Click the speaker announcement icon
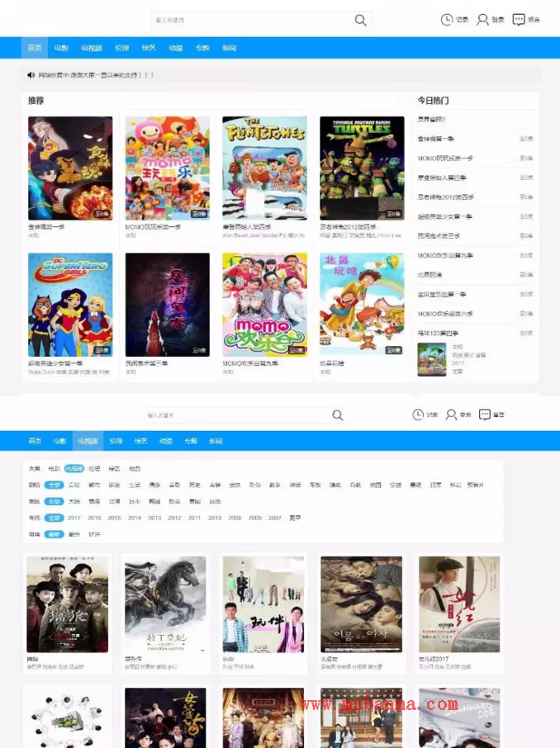Image resolution: width=560 pixels, height=748 pixels. (31, 75)
